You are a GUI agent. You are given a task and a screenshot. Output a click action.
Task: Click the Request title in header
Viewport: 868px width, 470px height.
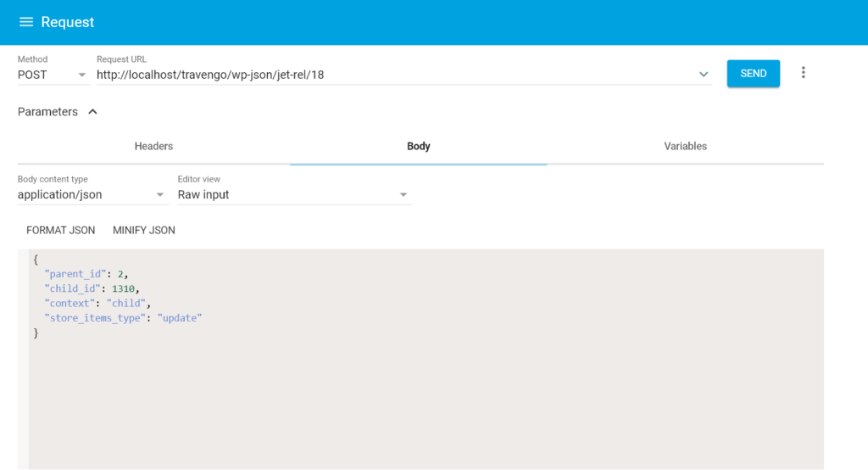[68, 22]
